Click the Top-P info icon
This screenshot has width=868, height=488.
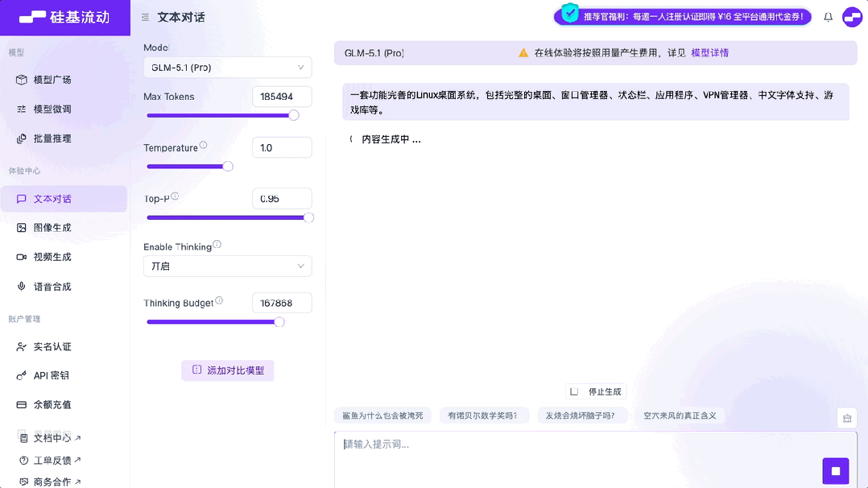pyautogui.click(x=175, y=196)
